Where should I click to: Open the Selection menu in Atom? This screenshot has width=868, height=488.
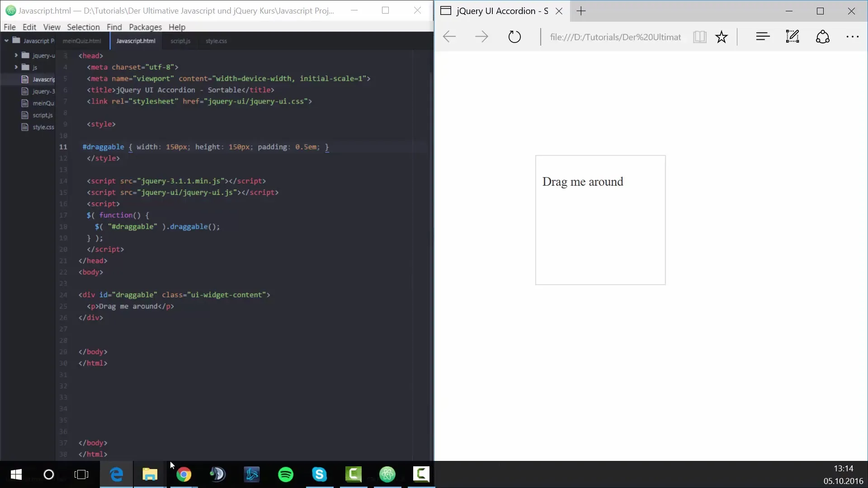(83, 27)
